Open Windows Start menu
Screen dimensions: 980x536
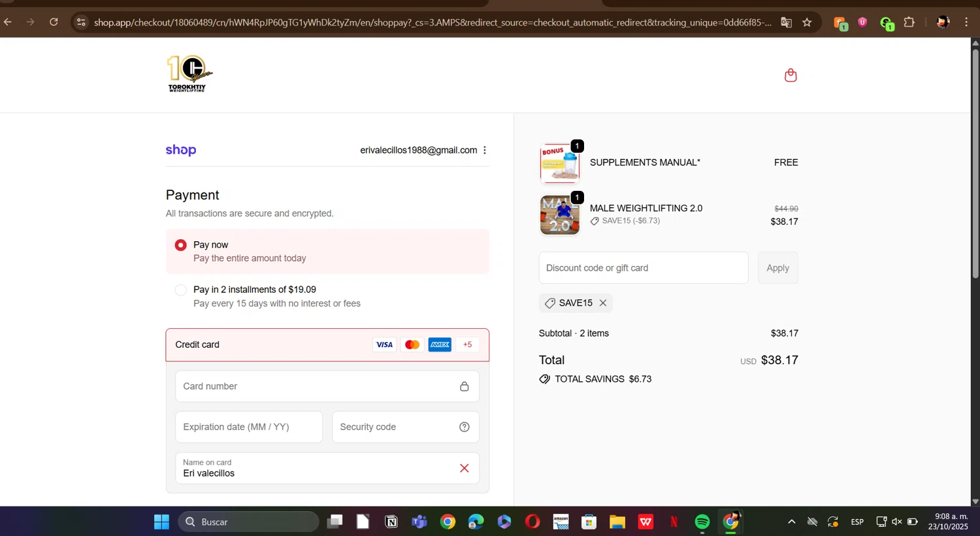coord(161,522)
